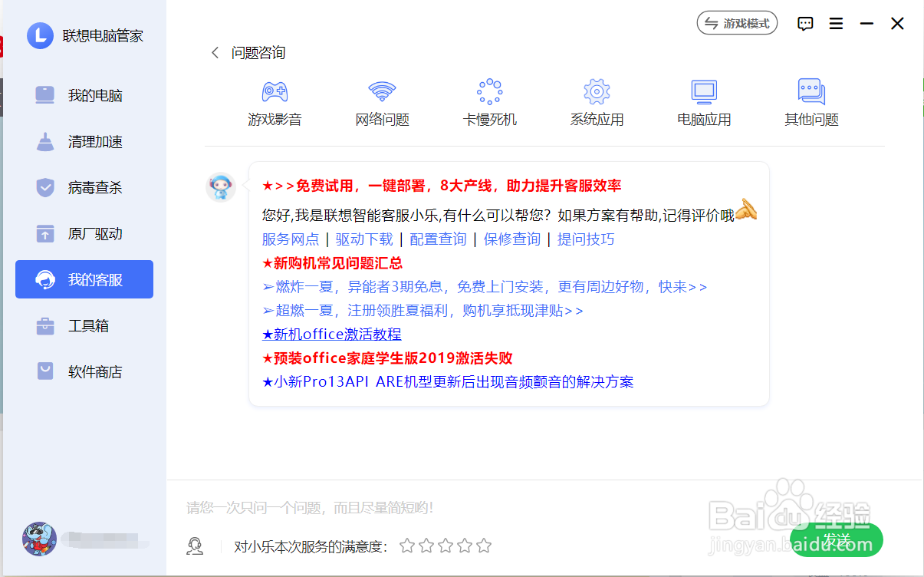
Task: Select the 网络问题 wifi category icon
Action: click(382, 92)
